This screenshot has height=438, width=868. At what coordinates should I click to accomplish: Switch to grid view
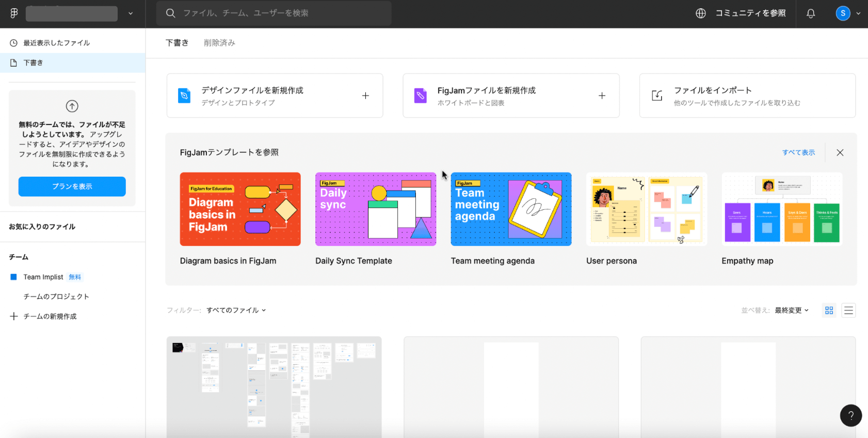click(829, 310)
